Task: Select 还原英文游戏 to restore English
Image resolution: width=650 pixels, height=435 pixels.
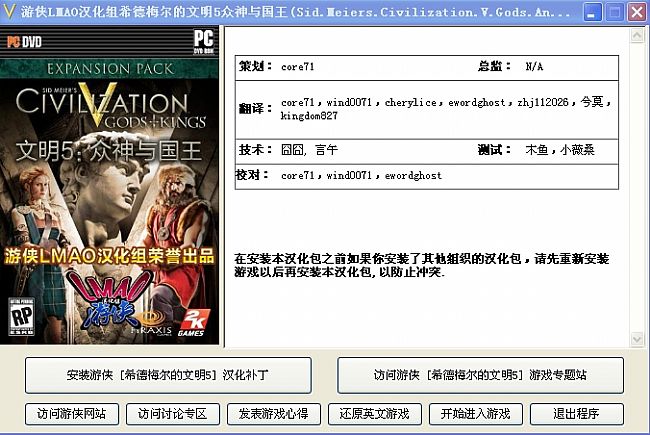Action: (x=375, y=414)
